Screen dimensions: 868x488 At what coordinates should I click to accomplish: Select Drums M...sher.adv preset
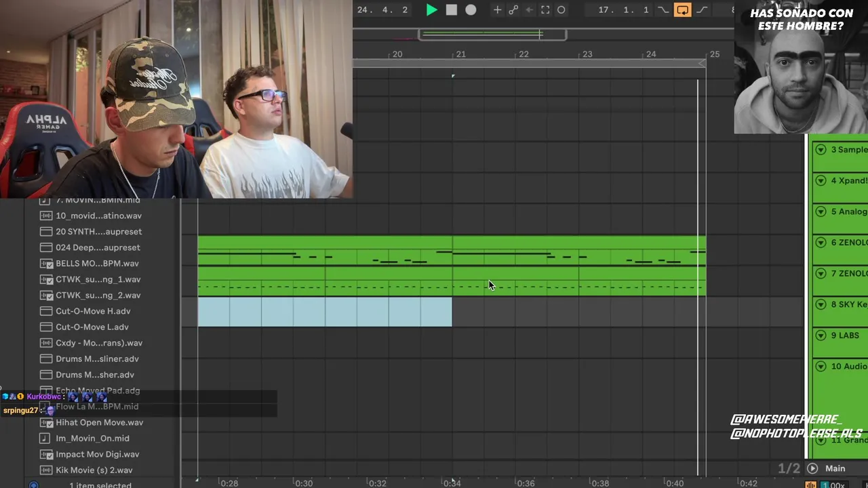(x=95, y=375)
